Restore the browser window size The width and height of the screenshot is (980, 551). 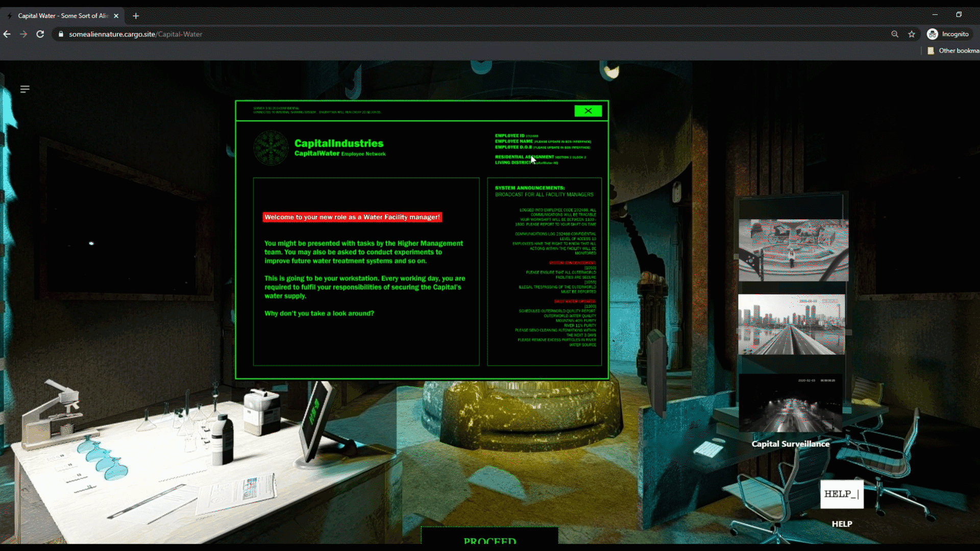click(959, 15)
